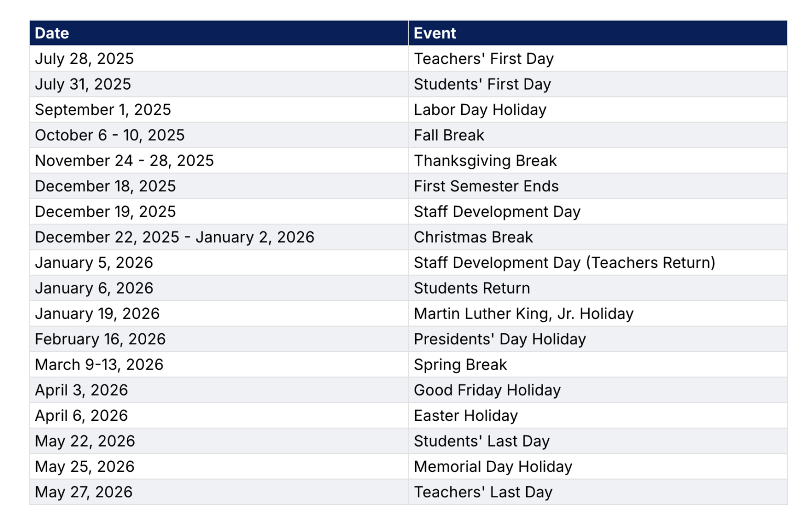Select the September 1, 2025 date cell

219,110
